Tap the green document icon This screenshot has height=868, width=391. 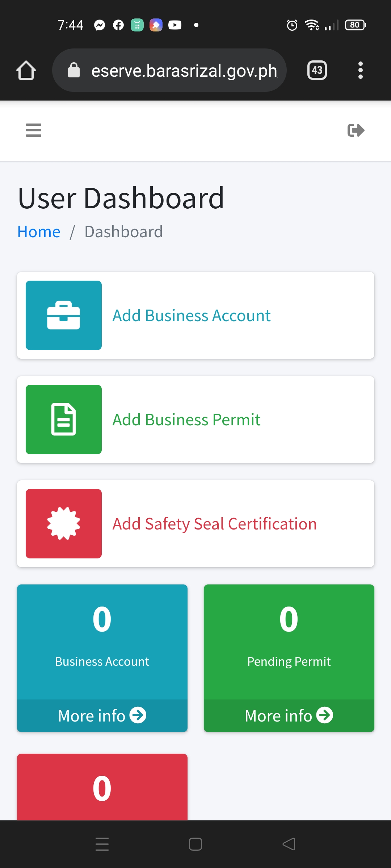click(x=64, y=420)
